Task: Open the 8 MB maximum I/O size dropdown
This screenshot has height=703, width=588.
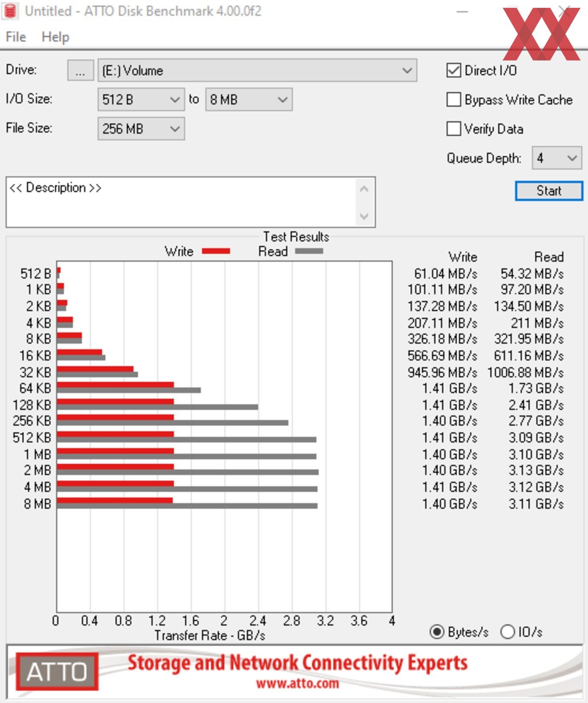Action: (249, 100)
